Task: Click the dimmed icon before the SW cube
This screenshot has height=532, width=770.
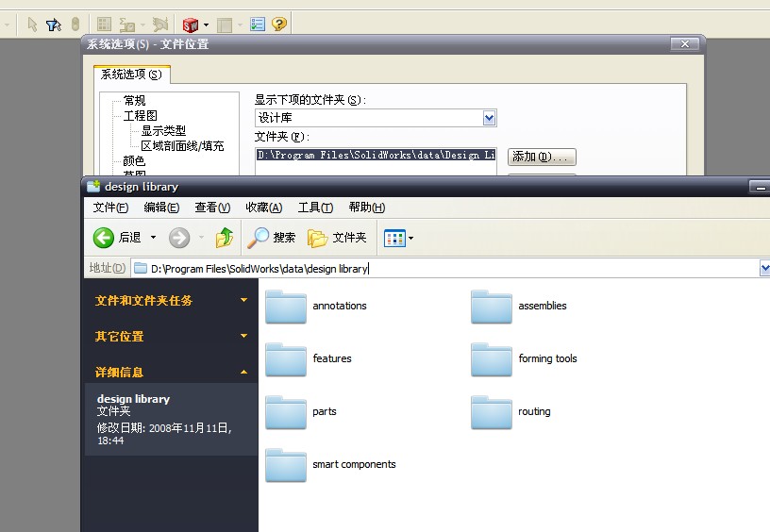Action: pos(160,24)
